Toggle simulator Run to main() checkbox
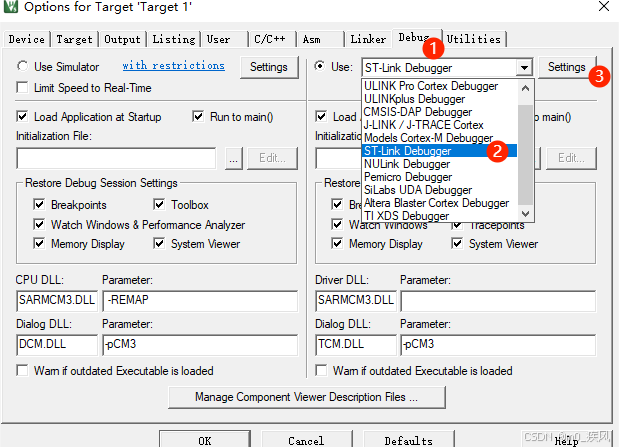Image resolution: width=619 pixels, height=448 pixels. (198, 116)
